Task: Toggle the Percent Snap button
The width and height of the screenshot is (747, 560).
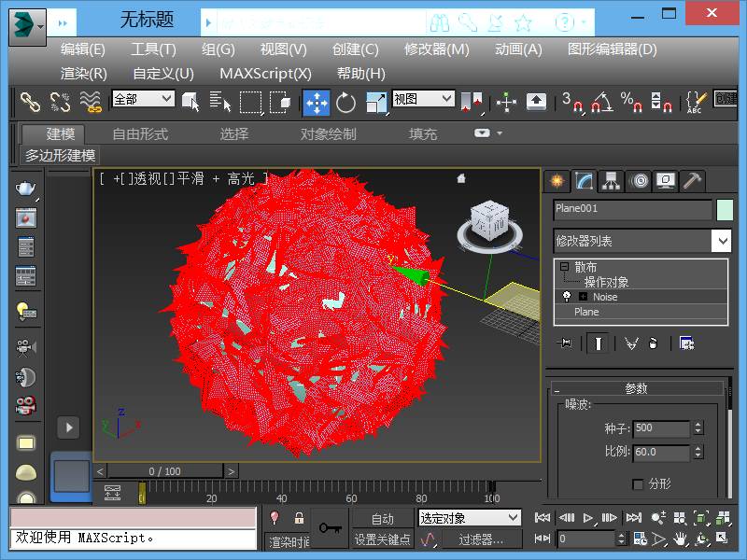Action: 631,102
